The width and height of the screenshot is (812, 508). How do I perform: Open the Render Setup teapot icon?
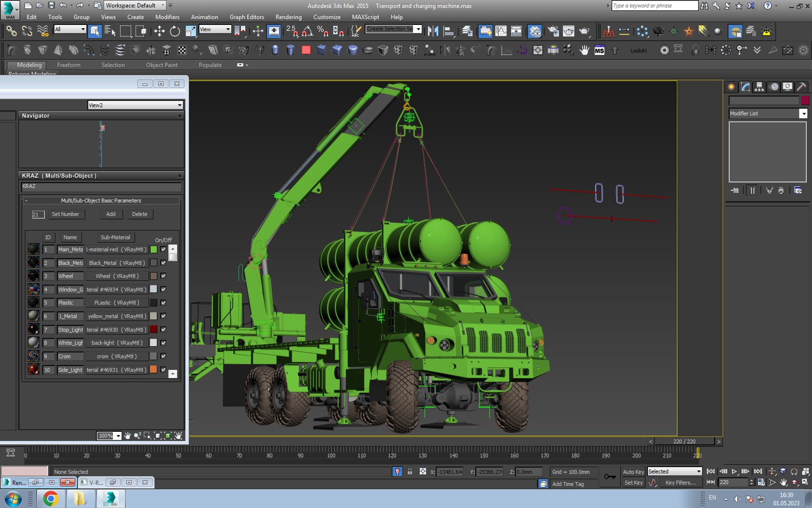click(553, 32)
